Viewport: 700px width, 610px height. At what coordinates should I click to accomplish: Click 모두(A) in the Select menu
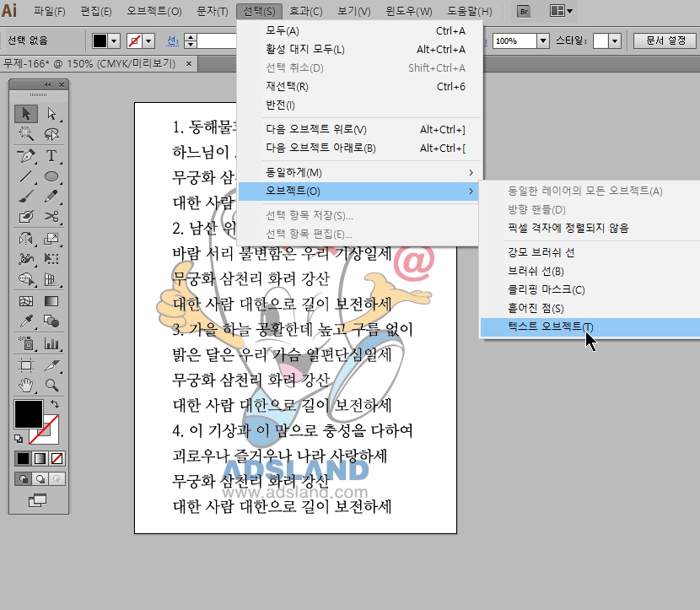(x=360, y=31)
